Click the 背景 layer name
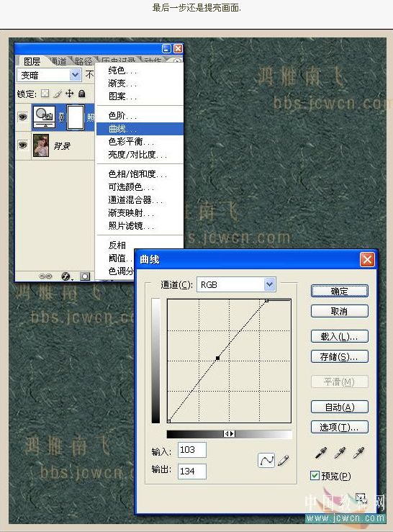Image resolution: width=393 pixels, height=532 pixels. (x=62, y=146)
